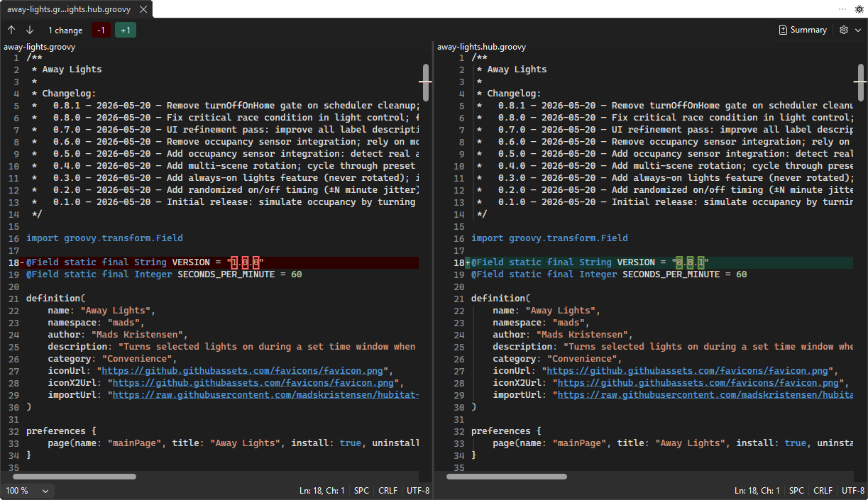The height and width of the screenshot is (500, 868).
Task: Open importUrl raw.githubusercontent link in left pane
Action: (x=265, y=395)
